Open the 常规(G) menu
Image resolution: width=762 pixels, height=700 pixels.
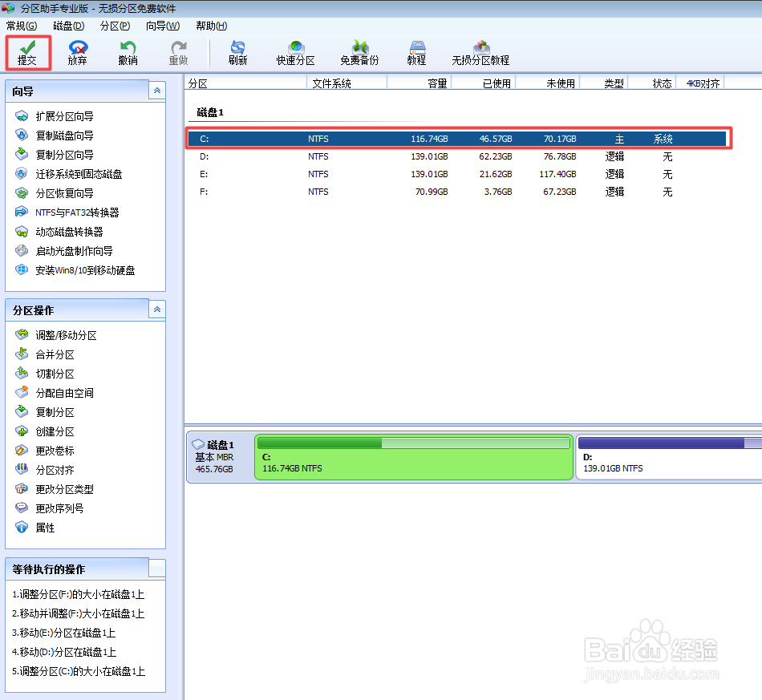(x=22, y=26)
